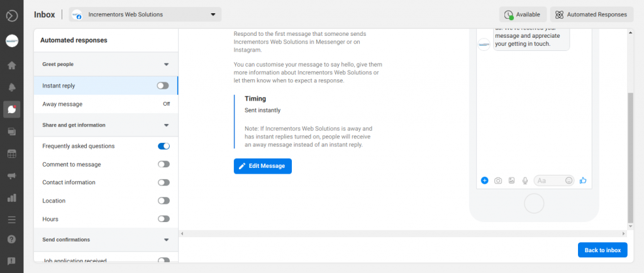Enable the Location toggle

[164, 201]
